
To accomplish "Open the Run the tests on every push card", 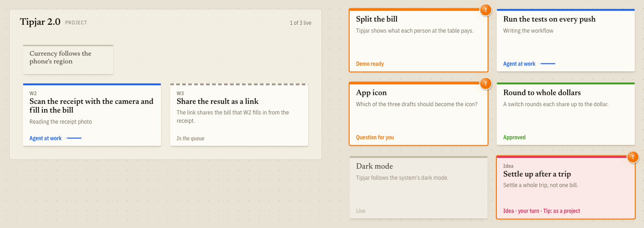I will point(566,40).
